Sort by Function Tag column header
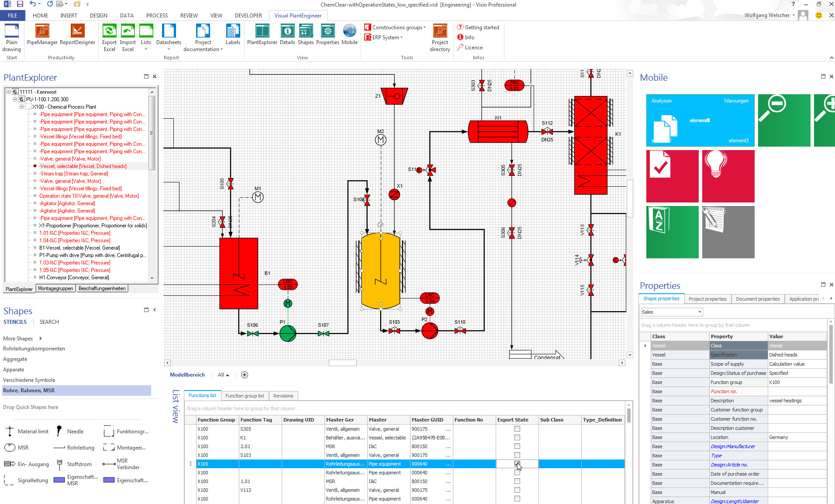The image size is (835, 504). [260, 420]
